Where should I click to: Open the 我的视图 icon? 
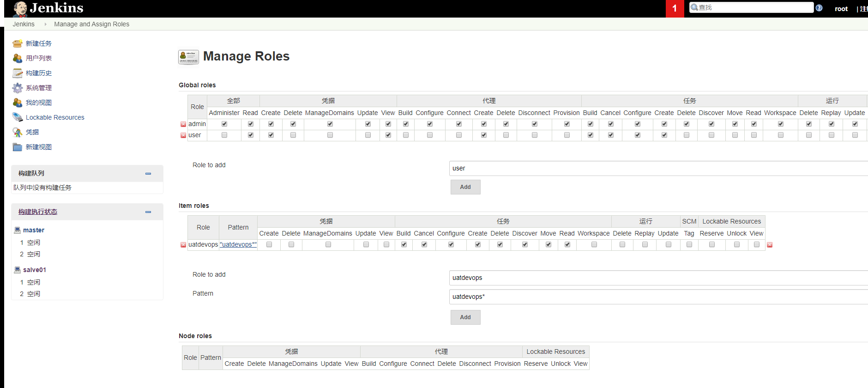coord(18,103)
